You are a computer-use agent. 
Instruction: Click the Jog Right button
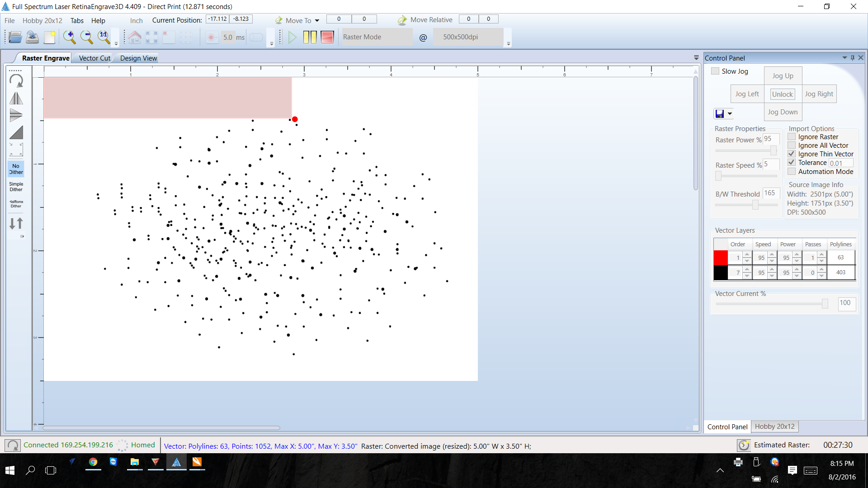click(819, 94)
